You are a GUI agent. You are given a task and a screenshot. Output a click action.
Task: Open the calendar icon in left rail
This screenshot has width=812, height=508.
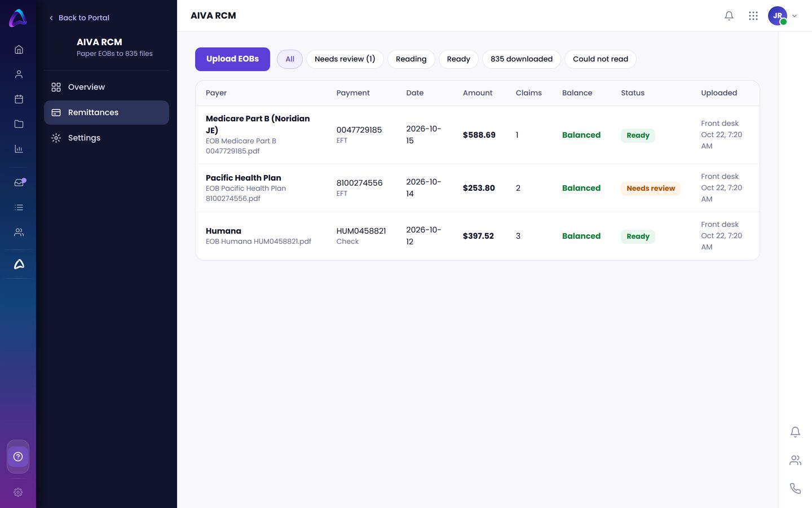pyautogui.click(x=19, y=99)
